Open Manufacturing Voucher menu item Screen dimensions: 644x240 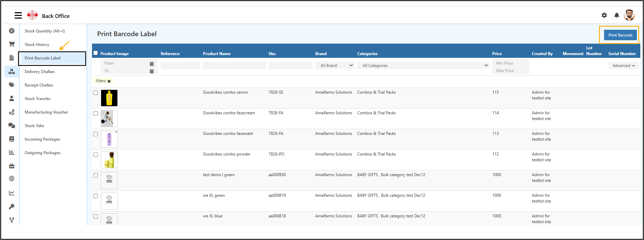coord(46,112)
